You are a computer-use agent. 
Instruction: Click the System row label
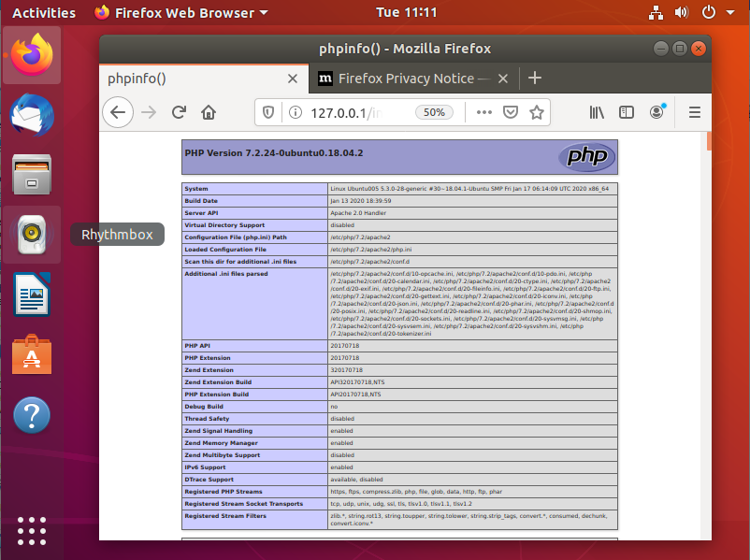pos(196,189)
